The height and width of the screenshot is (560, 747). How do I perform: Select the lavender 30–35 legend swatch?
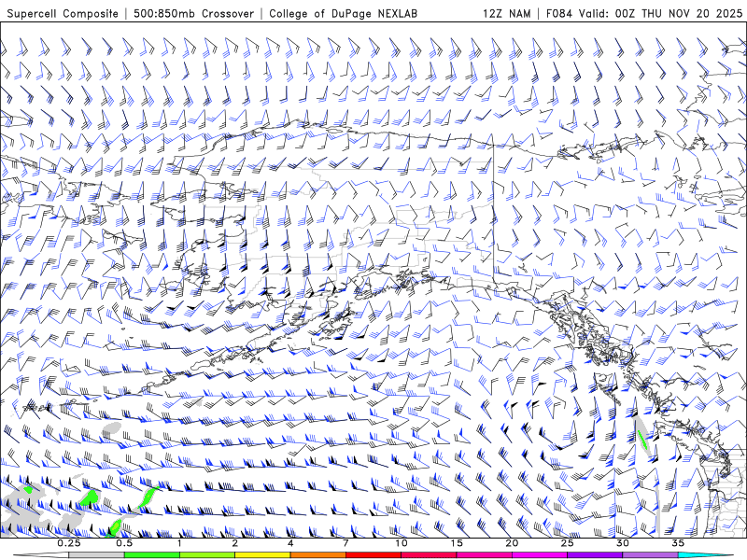point(650,555)
